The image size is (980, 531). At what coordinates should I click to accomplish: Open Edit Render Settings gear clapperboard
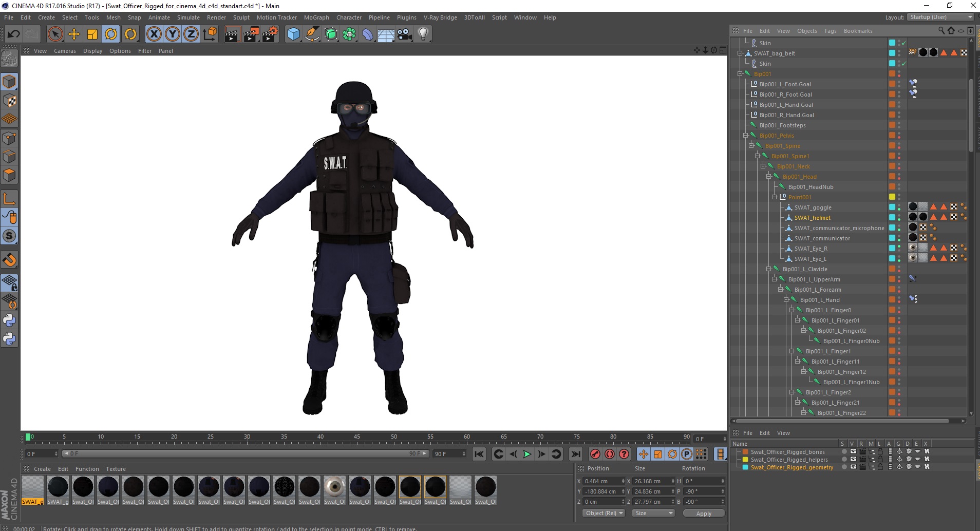(x=270, y=34)
